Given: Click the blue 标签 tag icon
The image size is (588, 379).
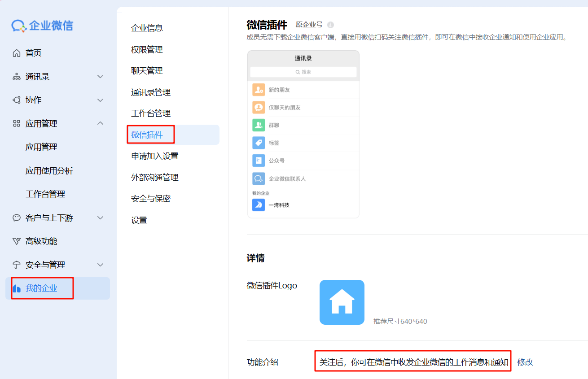Looking at the screenshot, I should (x=259, y=143).
